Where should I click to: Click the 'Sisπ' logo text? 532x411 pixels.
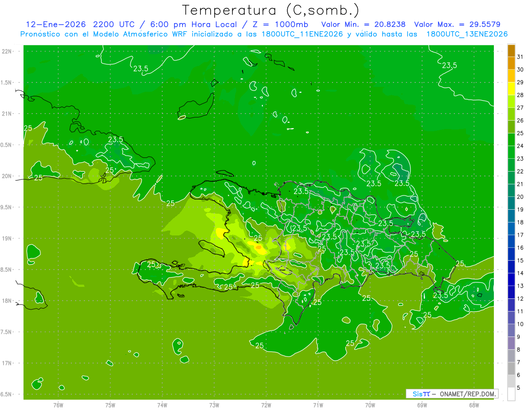(421, 394)
